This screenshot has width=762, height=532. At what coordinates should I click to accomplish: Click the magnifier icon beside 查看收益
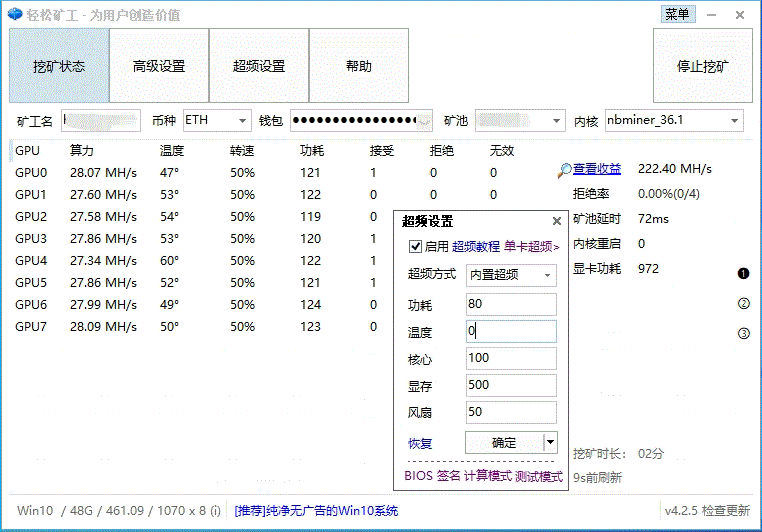(564, 170)
